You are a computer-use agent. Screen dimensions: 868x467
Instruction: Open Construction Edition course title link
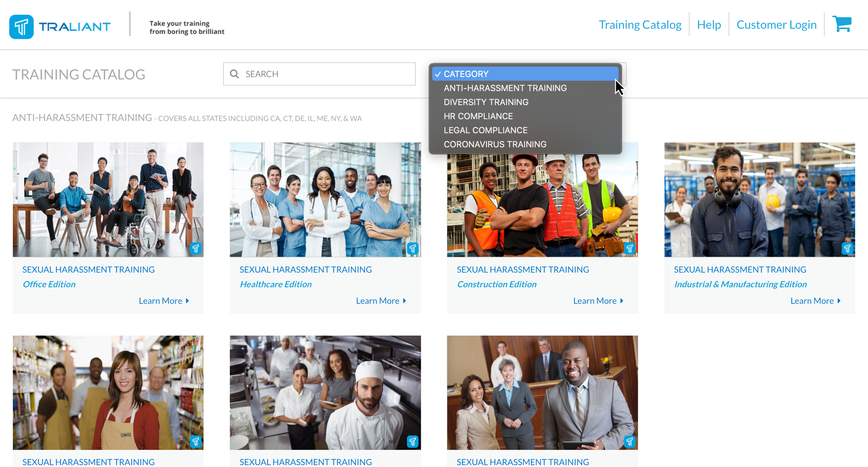click(523, 270)
